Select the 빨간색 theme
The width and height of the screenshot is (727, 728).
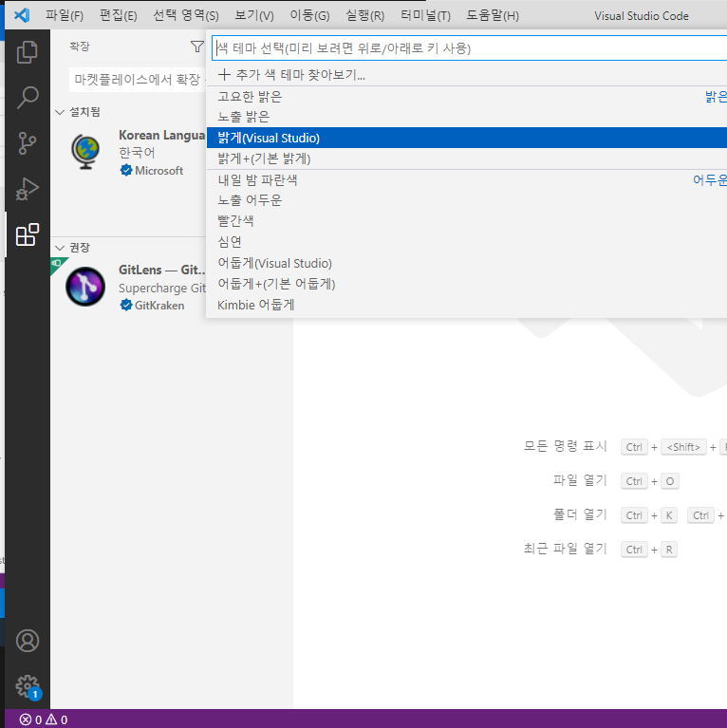(x=467, y=221)
